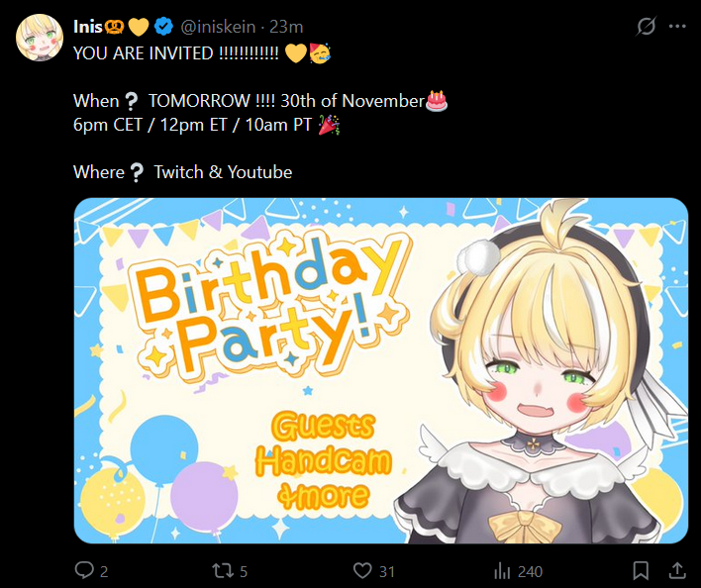Bookmark this birthday party post
Screen dimensions: 701x588
[x=642, y=570]
